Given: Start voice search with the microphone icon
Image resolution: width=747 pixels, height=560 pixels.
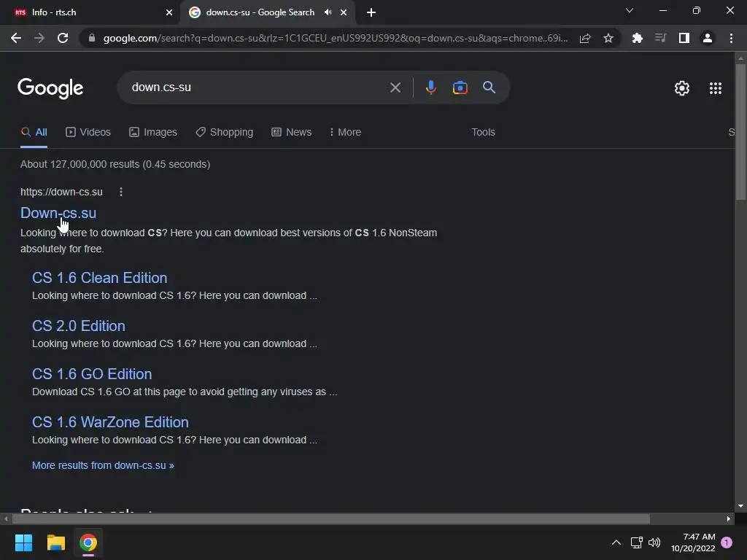Looking at the screenshot, I should tap(430, 87).
